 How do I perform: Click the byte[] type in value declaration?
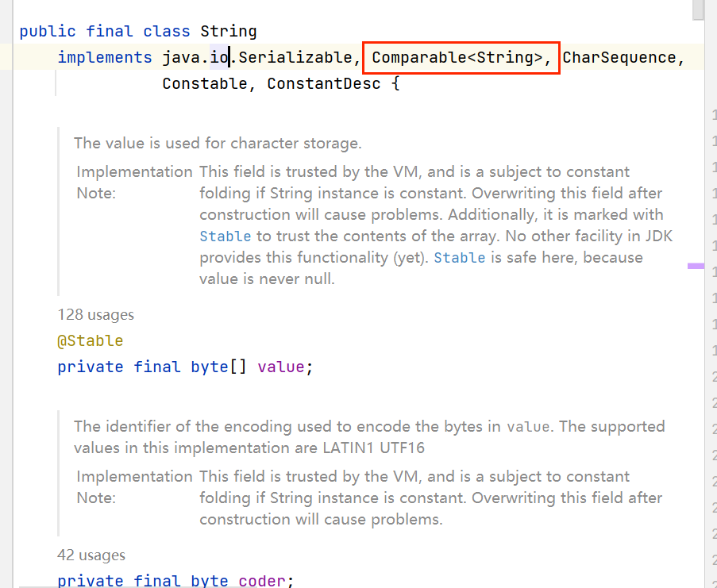[218, 367]
